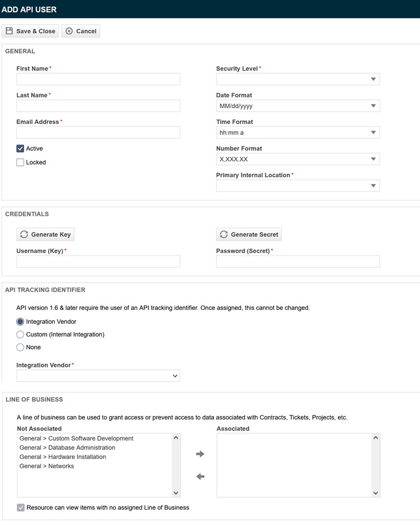Enable the Locked checkbox

[20, 162]
